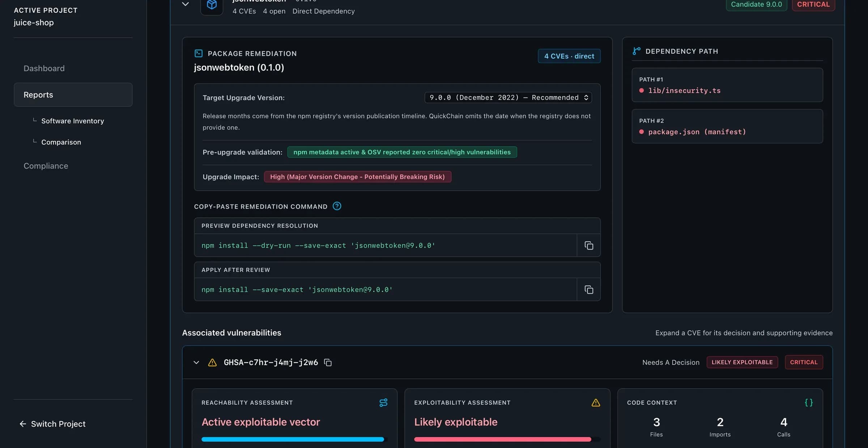Click the Direct Dependency label
Screen dimensions: 868x448
(323, 11)
